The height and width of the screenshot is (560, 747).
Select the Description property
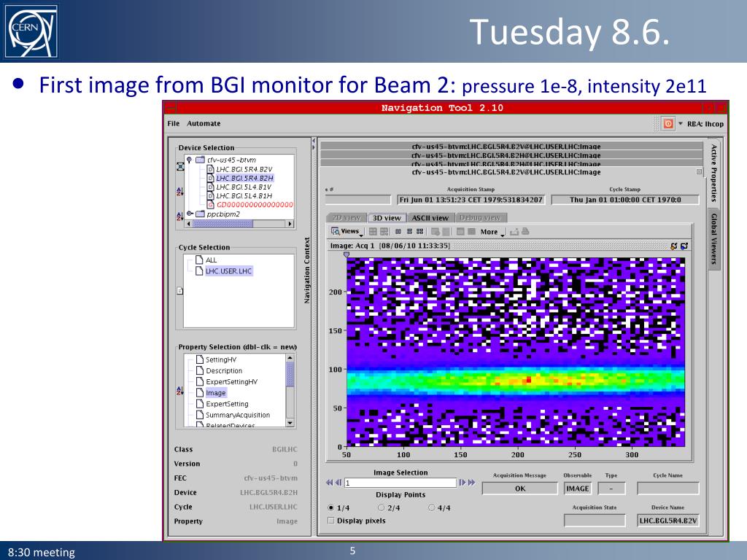click(224, 370)
